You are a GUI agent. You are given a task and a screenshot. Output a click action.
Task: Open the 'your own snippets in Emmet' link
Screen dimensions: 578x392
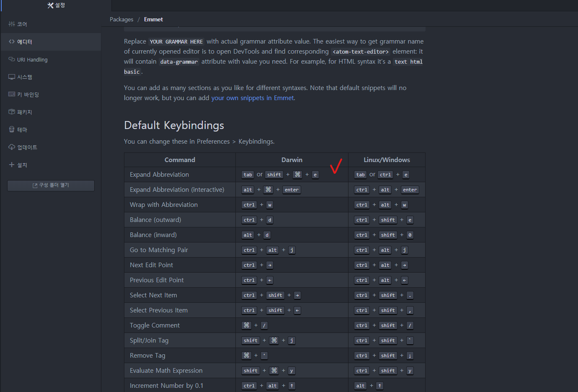(253, 98)
